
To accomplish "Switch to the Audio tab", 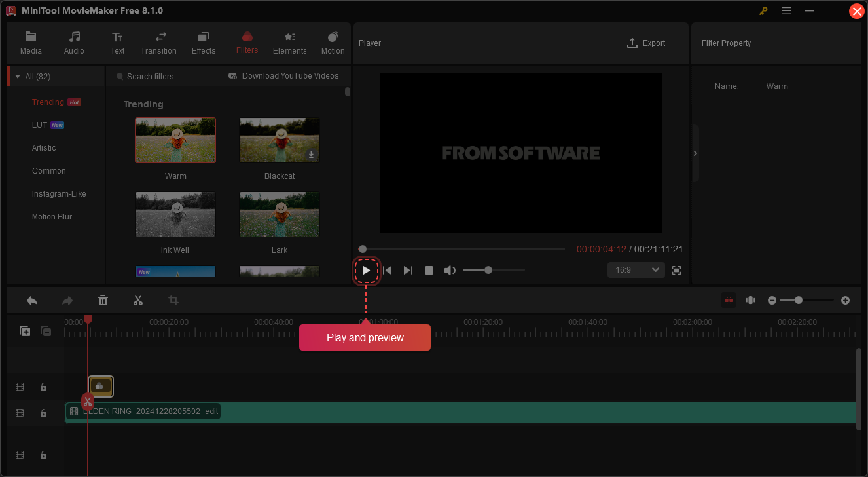I will [74, 43].
